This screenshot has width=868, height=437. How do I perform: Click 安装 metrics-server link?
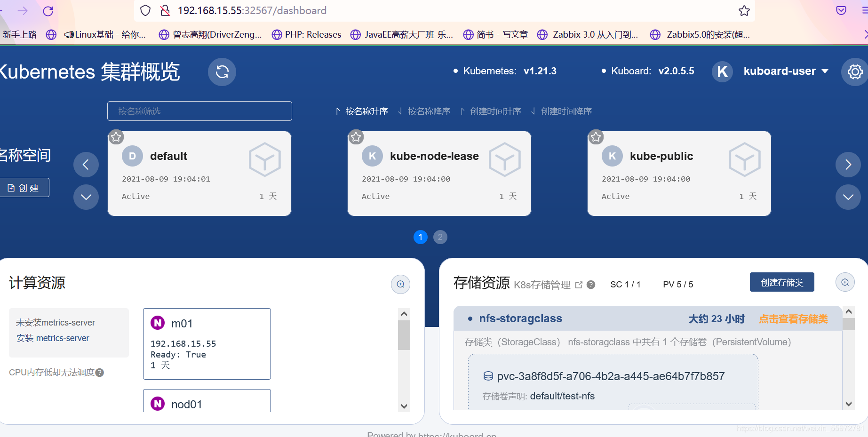coord(53,338)
